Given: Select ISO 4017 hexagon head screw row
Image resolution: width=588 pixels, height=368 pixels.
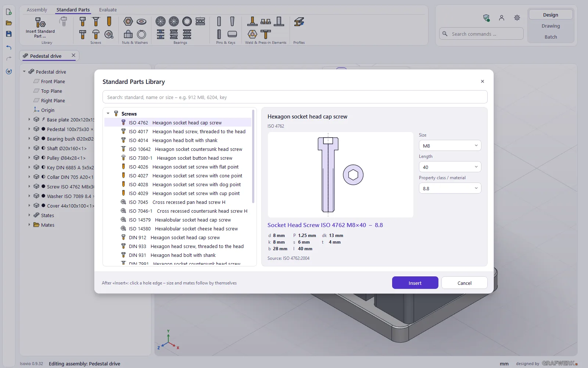Looking at the screenshot, I should click(x=178, y=131).
